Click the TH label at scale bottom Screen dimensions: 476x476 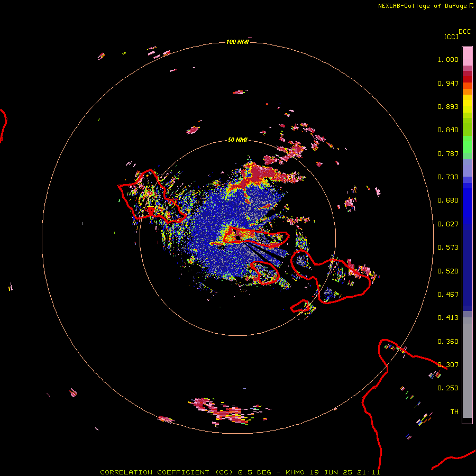454,412
